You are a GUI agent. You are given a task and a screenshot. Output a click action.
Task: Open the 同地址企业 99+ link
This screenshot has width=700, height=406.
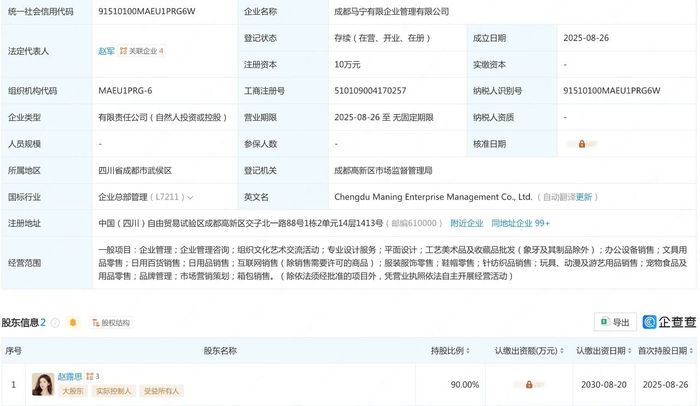[521, 223]
